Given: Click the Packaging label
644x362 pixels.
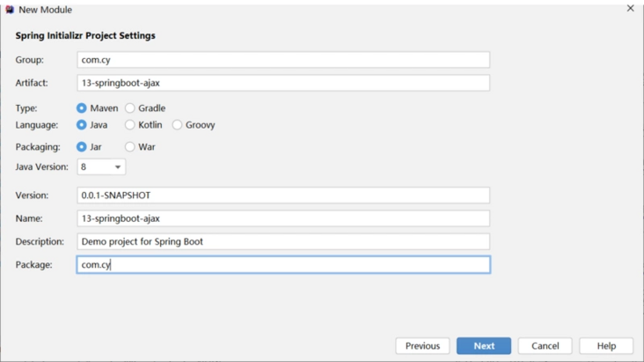Looking at the screenshot, I should point(38,147).
